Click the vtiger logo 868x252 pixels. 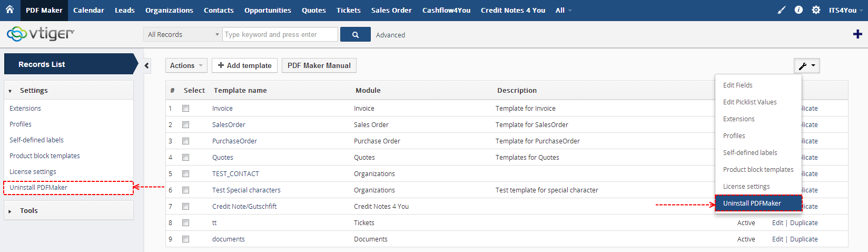41,34
